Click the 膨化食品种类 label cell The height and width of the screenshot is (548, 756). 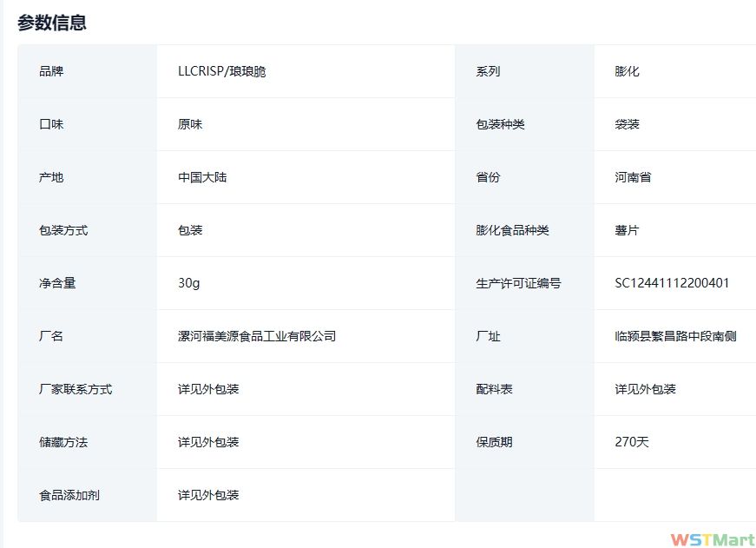512,230
